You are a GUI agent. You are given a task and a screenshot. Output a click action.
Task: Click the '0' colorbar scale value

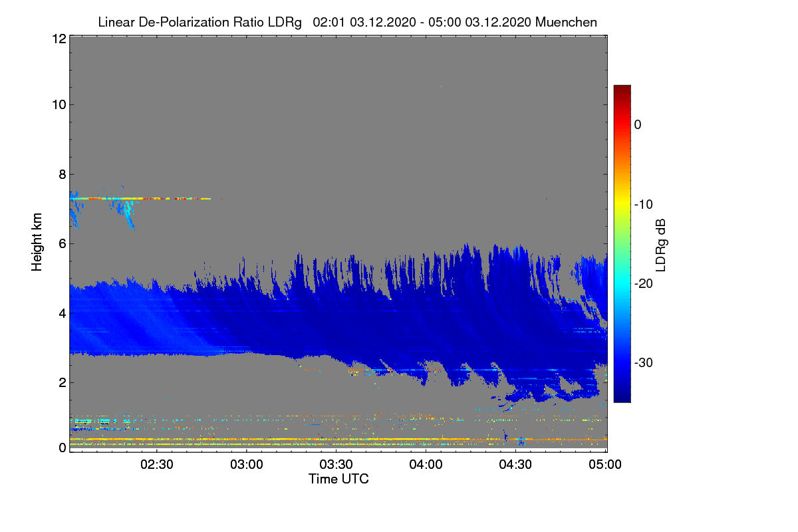tap(638, 124)
